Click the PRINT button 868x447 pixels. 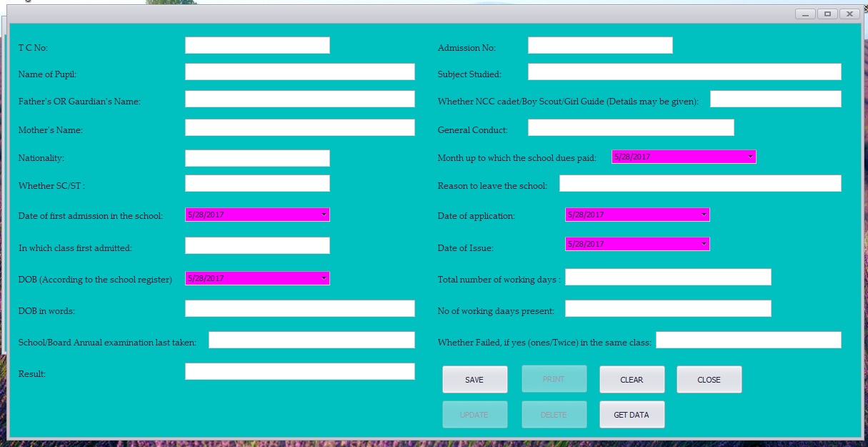[x=554, y=379]
